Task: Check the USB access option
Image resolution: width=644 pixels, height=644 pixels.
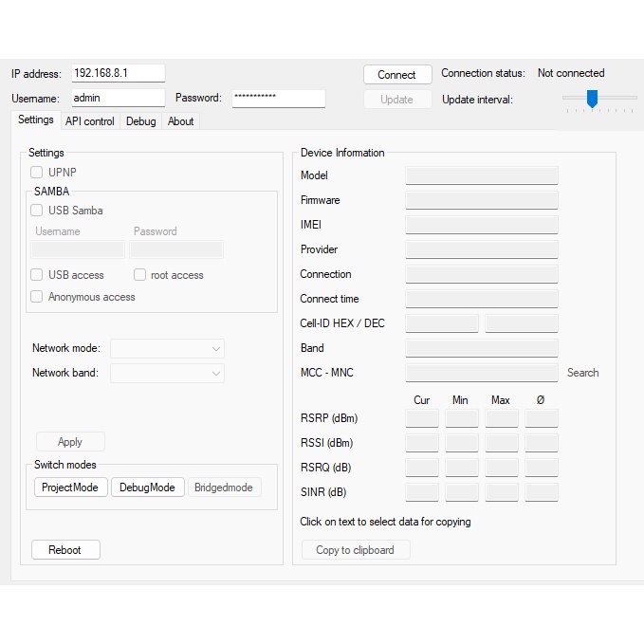Action: click(37, 275)
